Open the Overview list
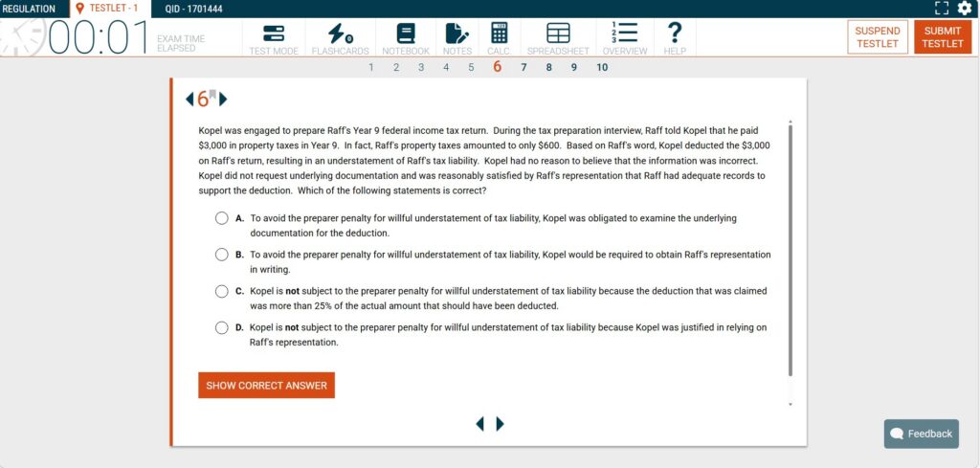The height and width of the screenshot is (468, 980). point(624,38)
